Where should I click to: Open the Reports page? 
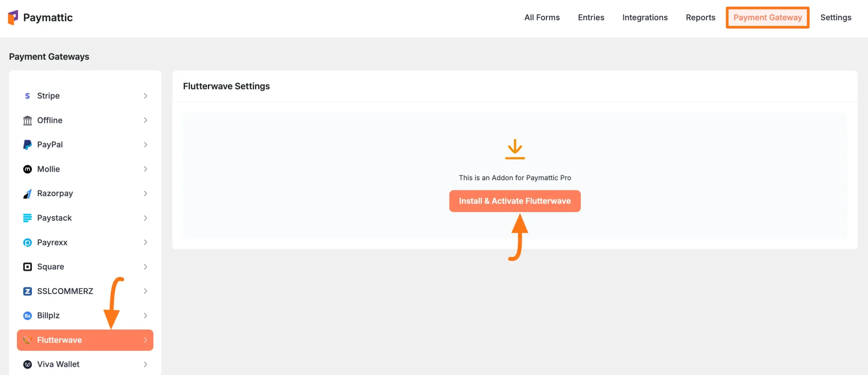pyautogui.click(x=701, y=17)
